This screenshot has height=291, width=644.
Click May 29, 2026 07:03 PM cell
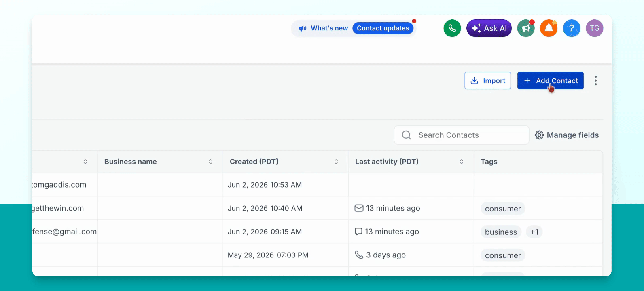click(286, 255)
